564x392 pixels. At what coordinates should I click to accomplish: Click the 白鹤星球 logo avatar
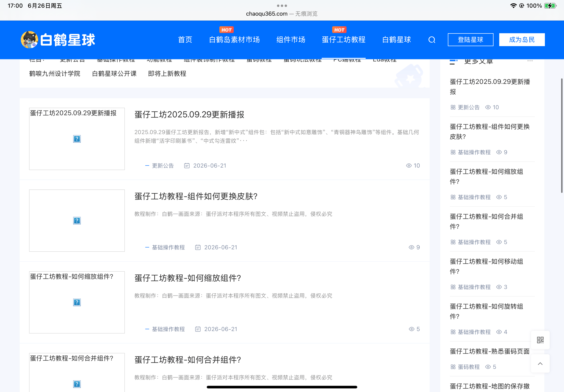pyautogui.click(x=29, y=39)
